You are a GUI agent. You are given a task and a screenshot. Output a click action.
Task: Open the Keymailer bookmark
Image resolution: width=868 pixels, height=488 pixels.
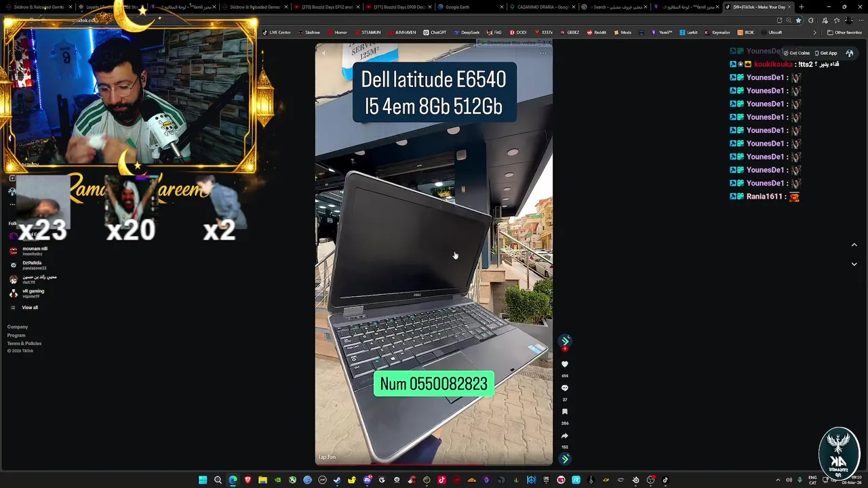pyautogui.click(x=717, y=33)
